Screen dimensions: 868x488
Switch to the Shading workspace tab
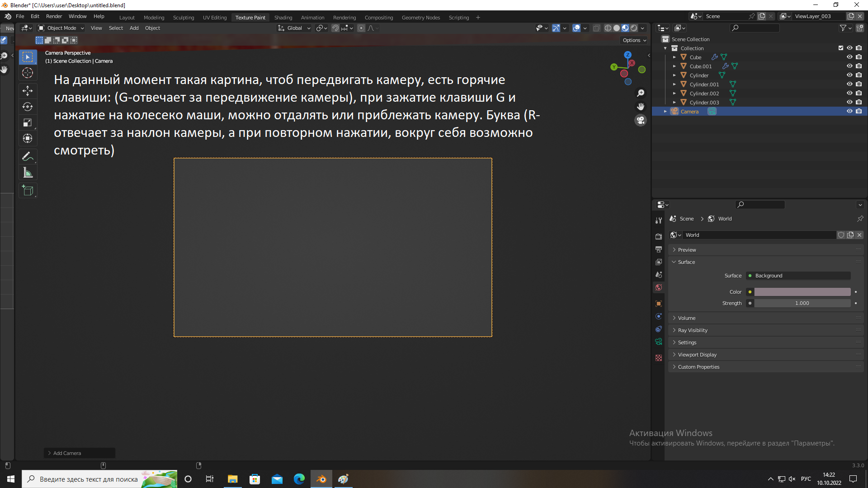tap(283, 18)
